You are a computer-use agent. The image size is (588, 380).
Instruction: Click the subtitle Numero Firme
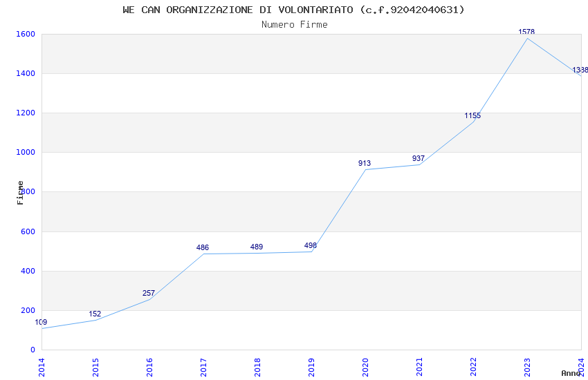pos(295,25)
